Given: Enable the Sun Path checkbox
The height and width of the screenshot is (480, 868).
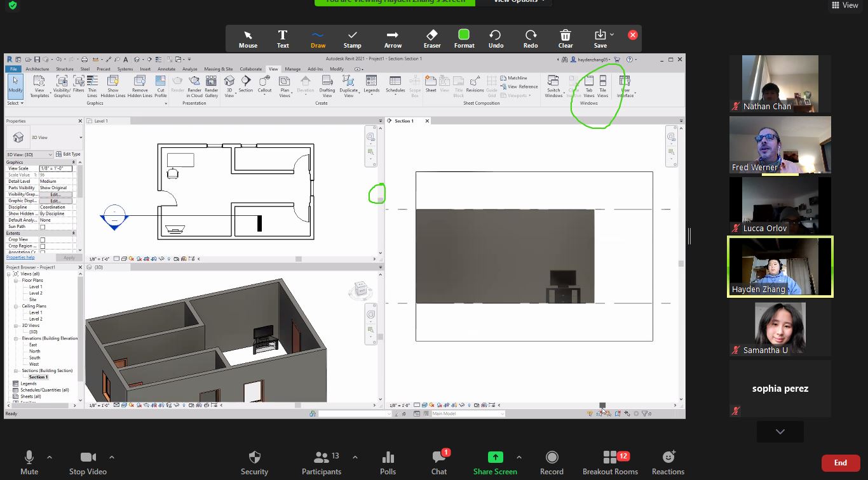Looking at the screenshot, I should coord(43,227).
